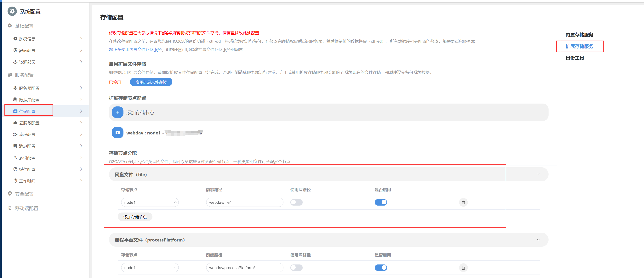Screen dimensions: 644x278
Task: Toggle 是否启用 switch for processPlatform node
Action: pyautogui.click(x=380, y=268)
